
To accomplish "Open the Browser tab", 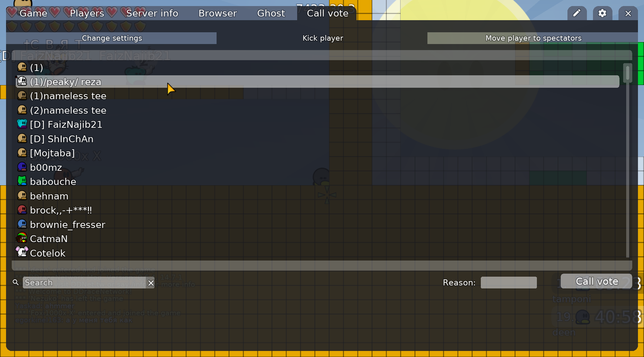I will click(x=218, y=13).
